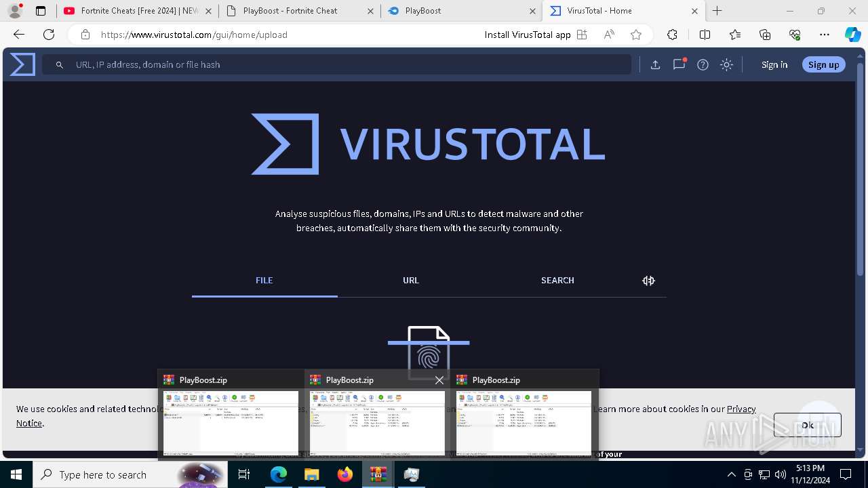
Task: Click the Ok cookie consent button
Action: click(x=807, y=425)
